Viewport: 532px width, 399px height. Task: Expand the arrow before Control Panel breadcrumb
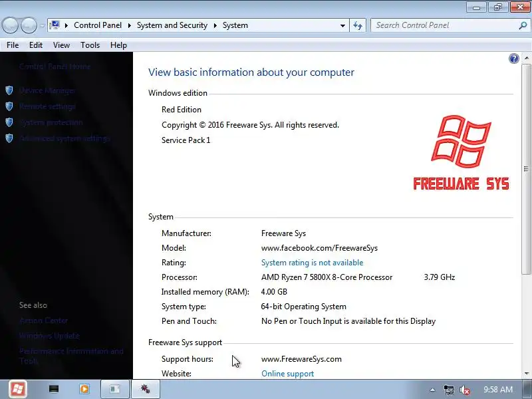(66, 25)
